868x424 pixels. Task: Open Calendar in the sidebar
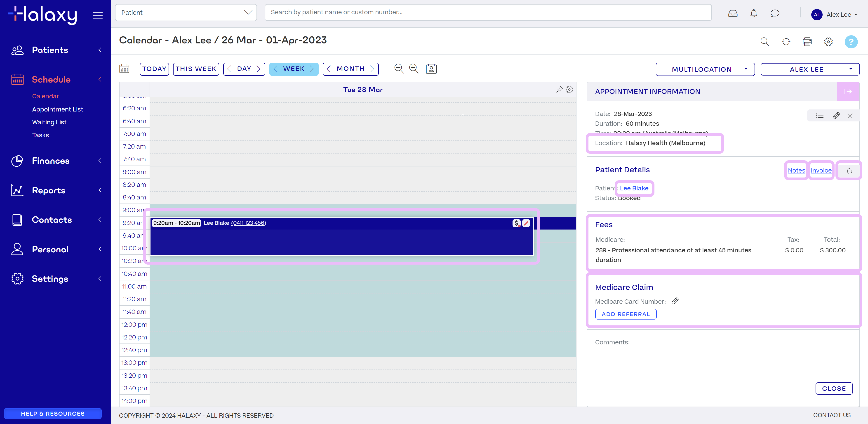point(45,96)
